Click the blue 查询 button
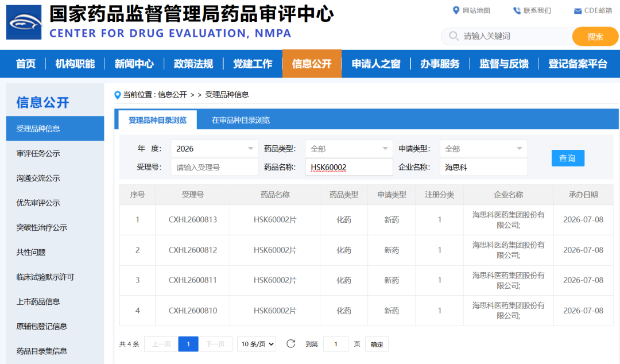The height and width of the screenshot is (364, 620). tap(568, 158)
